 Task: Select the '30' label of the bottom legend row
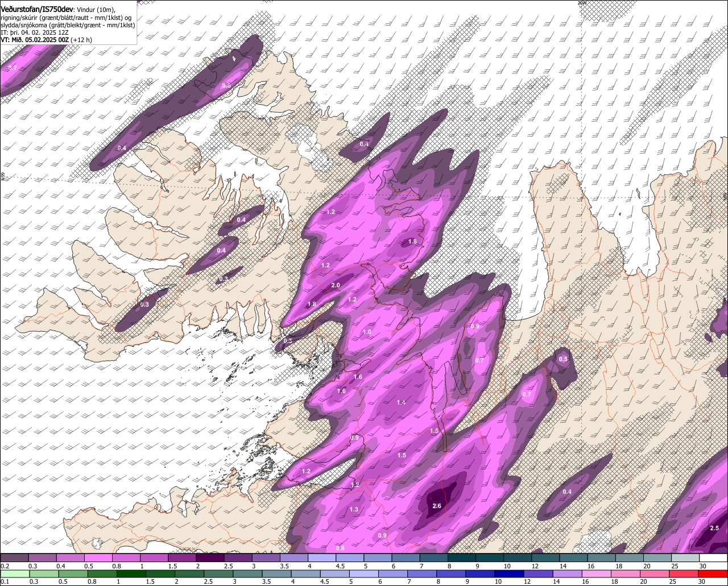click(703, 582)
